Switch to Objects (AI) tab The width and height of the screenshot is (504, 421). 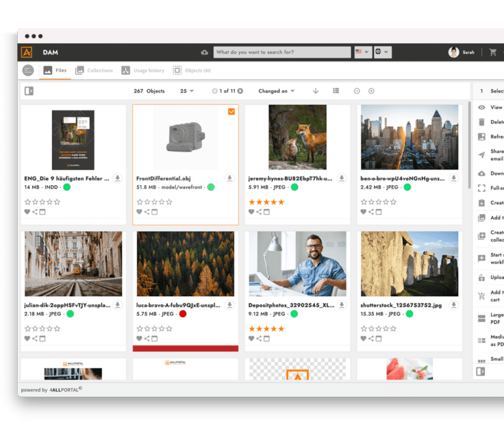[x=192, y=70]
